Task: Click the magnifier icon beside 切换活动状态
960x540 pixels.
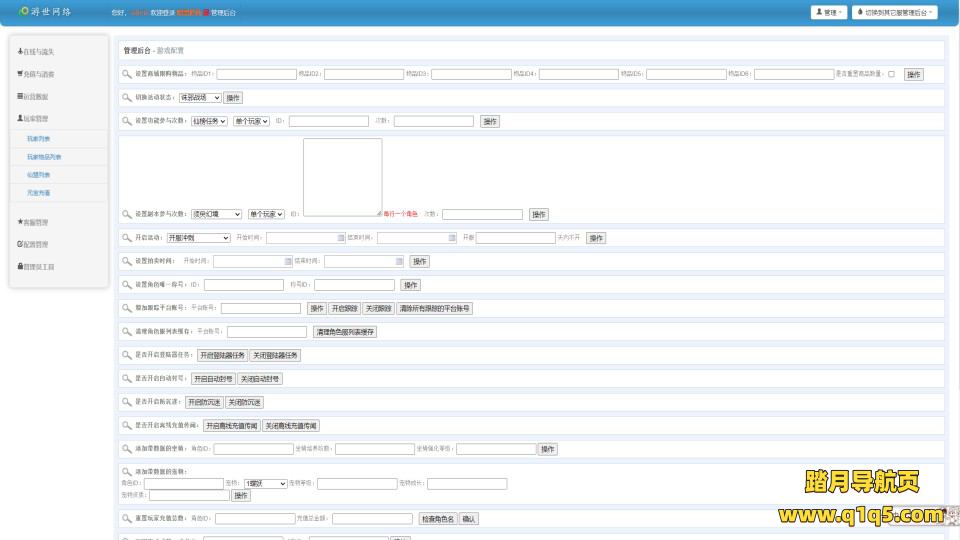Action: (x=126, y=98)
